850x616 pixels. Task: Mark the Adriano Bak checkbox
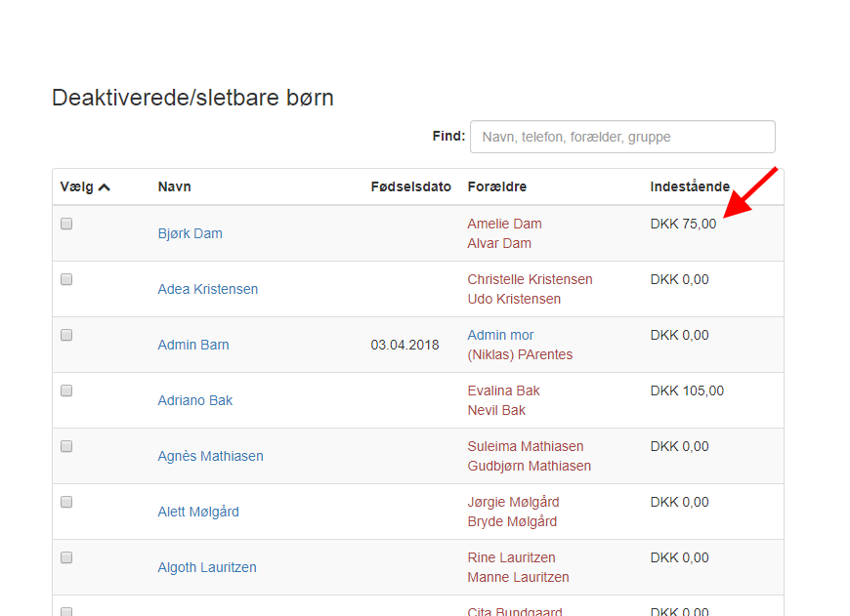point(66,390)
